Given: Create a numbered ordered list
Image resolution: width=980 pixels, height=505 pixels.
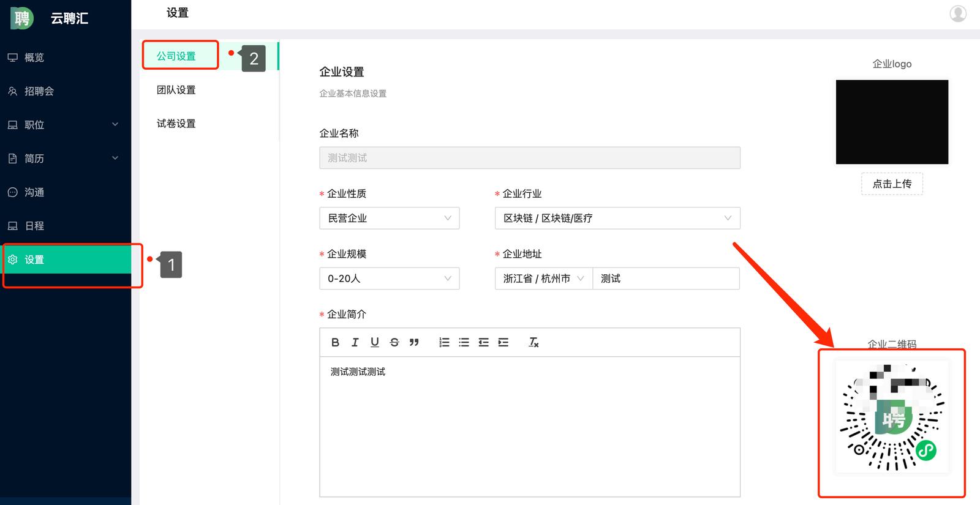Looking at the screenshot, I should (x=444, y=342).
